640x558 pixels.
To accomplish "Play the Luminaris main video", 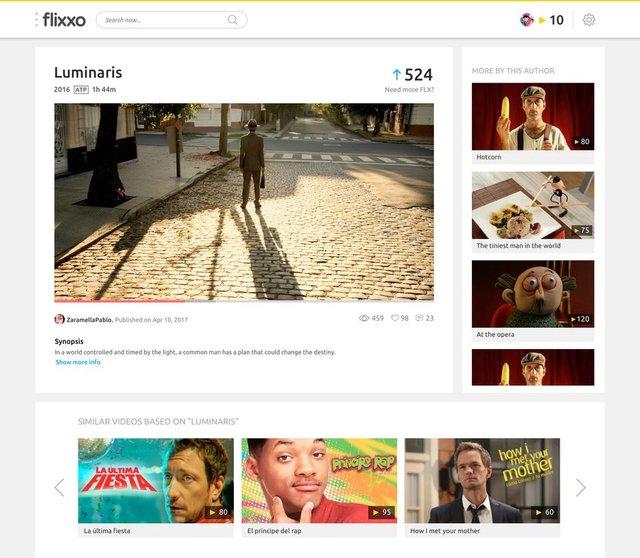I will 244,202.
